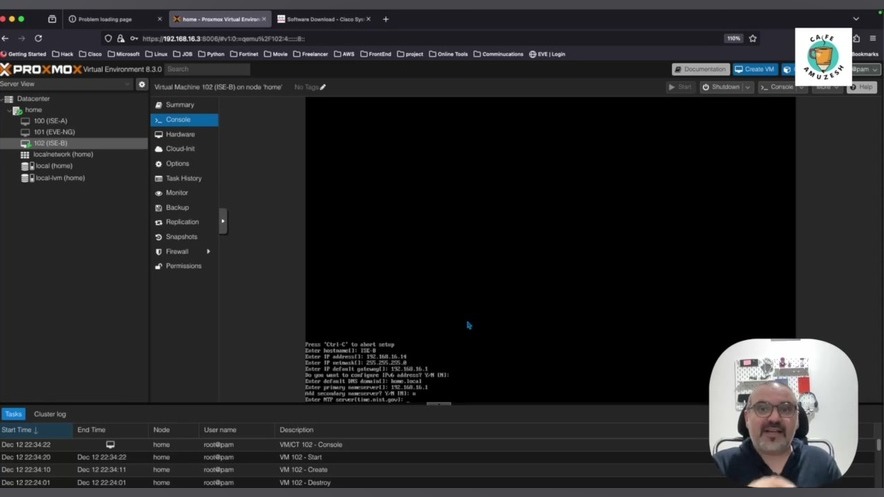Open the root@pam user dropdown
Screen dimensions: 884x497
[x=866, y=69]
